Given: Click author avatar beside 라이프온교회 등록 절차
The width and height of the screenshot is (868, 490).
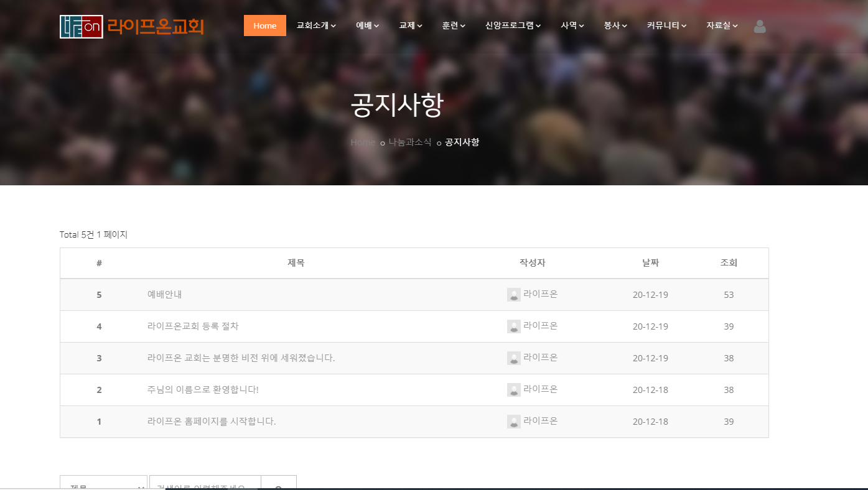Looking at the screenshot, I should pos(513,326).
